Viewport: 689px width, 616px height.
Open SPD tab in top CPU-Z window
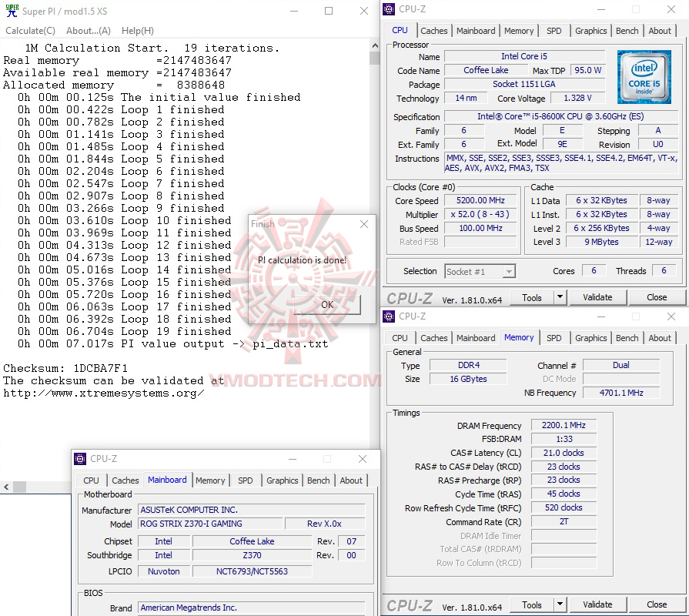point(554,31)
